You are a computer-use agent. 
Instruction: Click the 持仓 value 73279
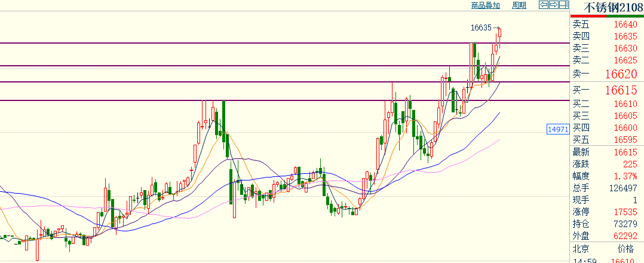pos(625,224)
